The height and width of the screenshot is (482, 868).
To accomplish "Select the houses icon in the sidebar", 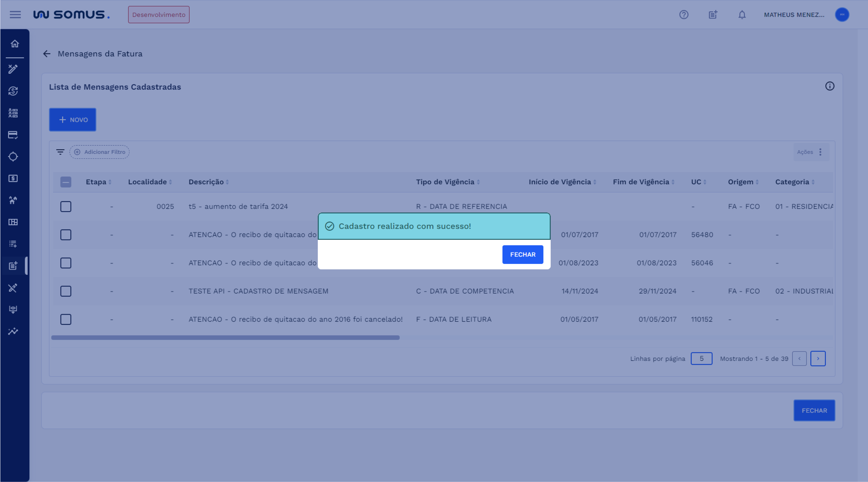I will (13, 200).
